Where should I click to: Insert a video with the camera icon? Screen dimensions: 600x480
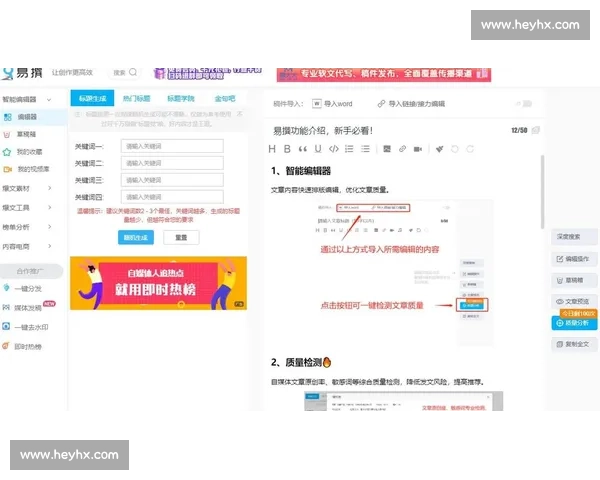[418, 149]
